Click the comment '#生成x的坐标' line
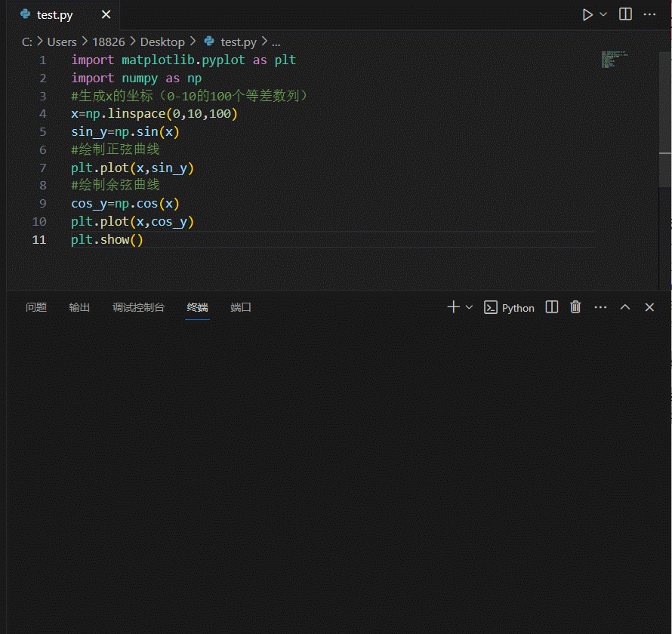Image resolution: width=672 pixels, height=634 pixels. coord(190,96)
